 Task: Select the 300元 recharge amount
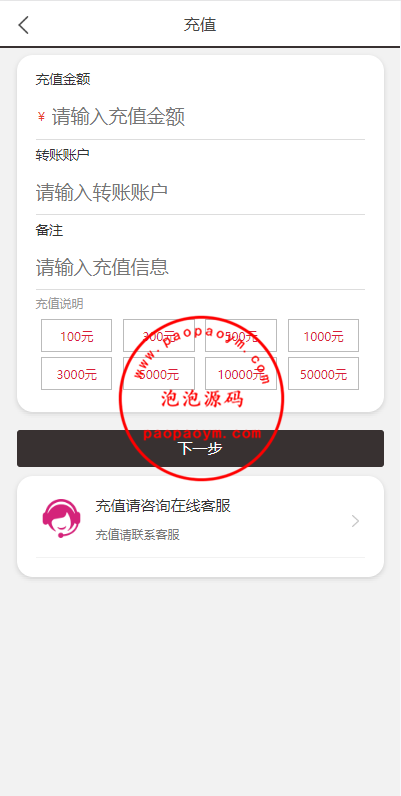click(159, 336)
